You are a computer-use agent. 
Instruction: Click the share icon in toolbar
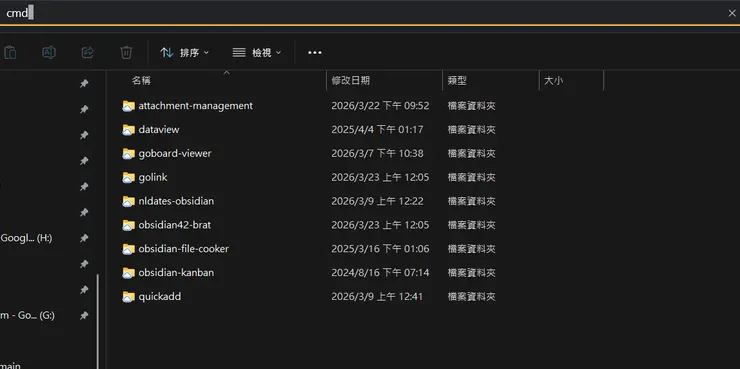(87, 52)
